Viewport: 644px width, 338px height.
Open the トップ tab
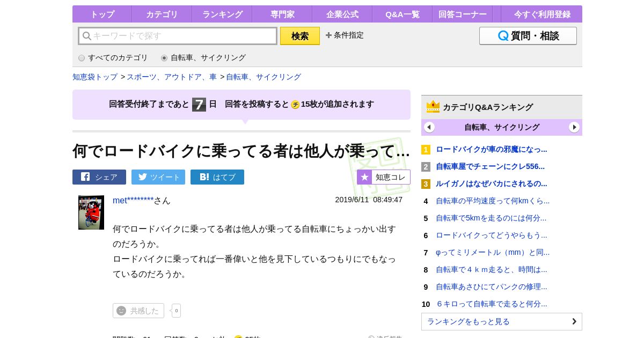[102, 14]
